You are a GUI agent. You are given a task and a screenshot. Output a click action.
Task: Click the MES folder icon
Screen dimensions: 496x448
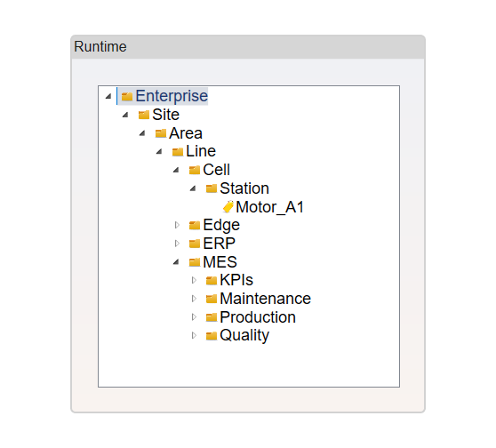[195, 262]
